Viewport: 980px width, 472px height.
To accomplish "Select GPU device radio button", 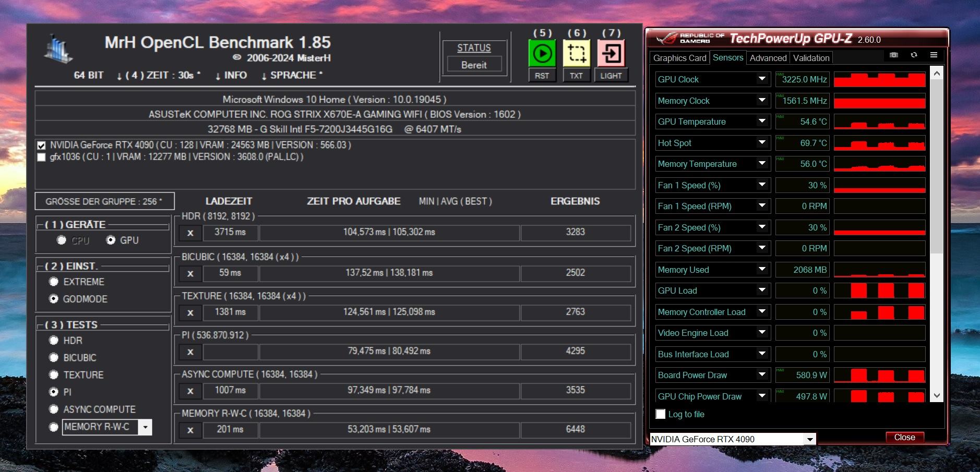I will tap(111, 240).
